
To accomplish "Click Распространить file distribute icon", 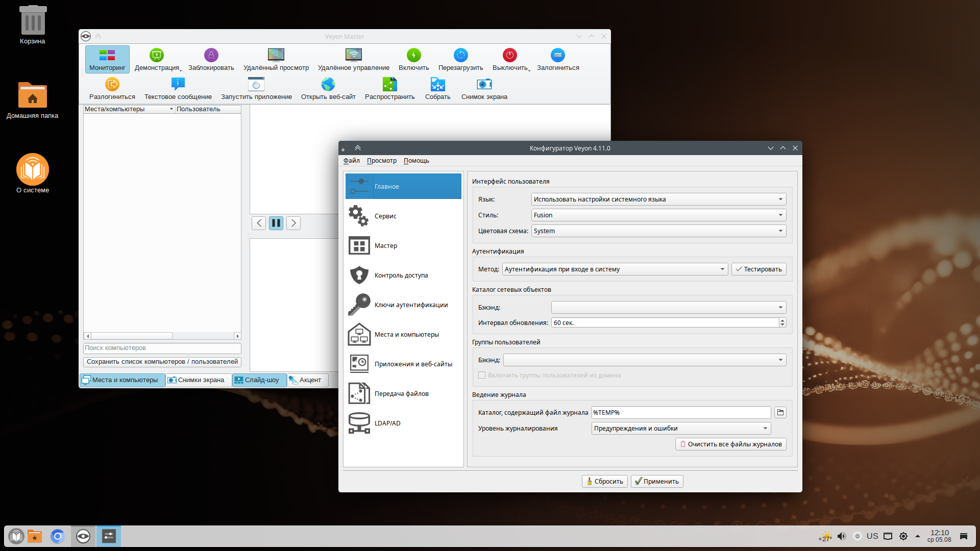I will tap(390, 84).
